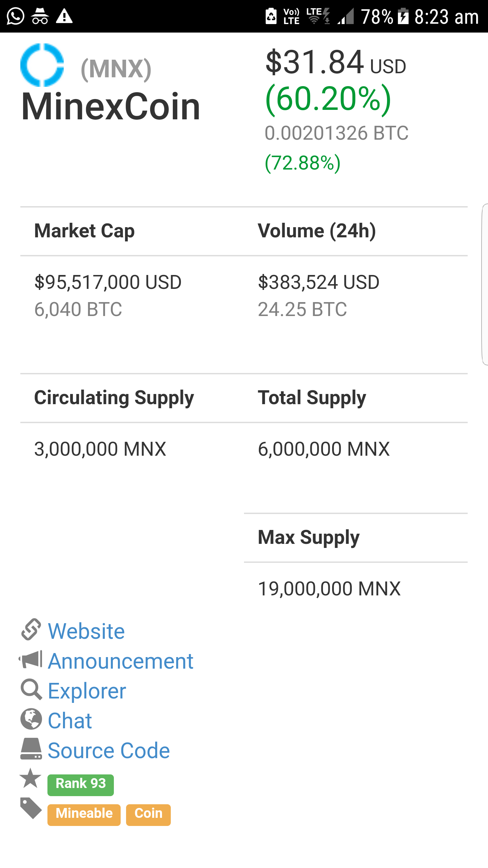Screen dimensions: 488x868
Task: Tap the WhatsApp status bar icon
Action: (x=16, y=16)
